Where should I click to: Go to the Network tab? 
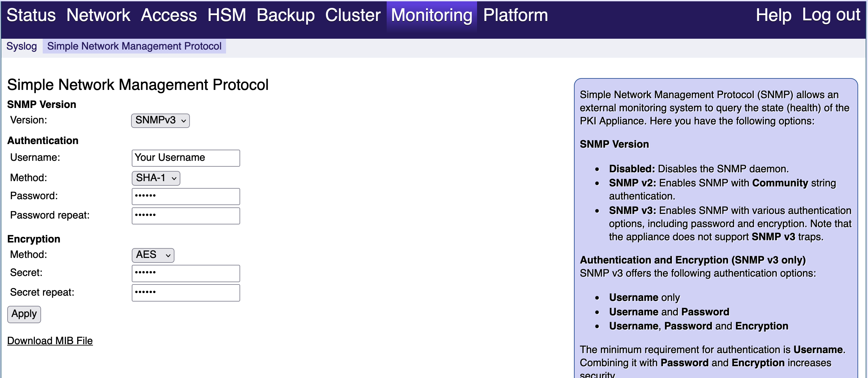(x=98, y=15)
